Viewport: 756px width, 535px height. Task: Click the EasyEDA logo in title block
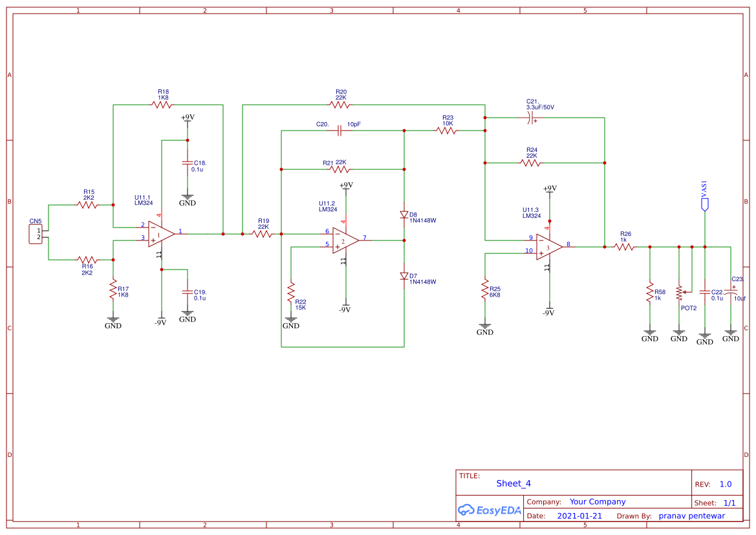coord(490,510)
